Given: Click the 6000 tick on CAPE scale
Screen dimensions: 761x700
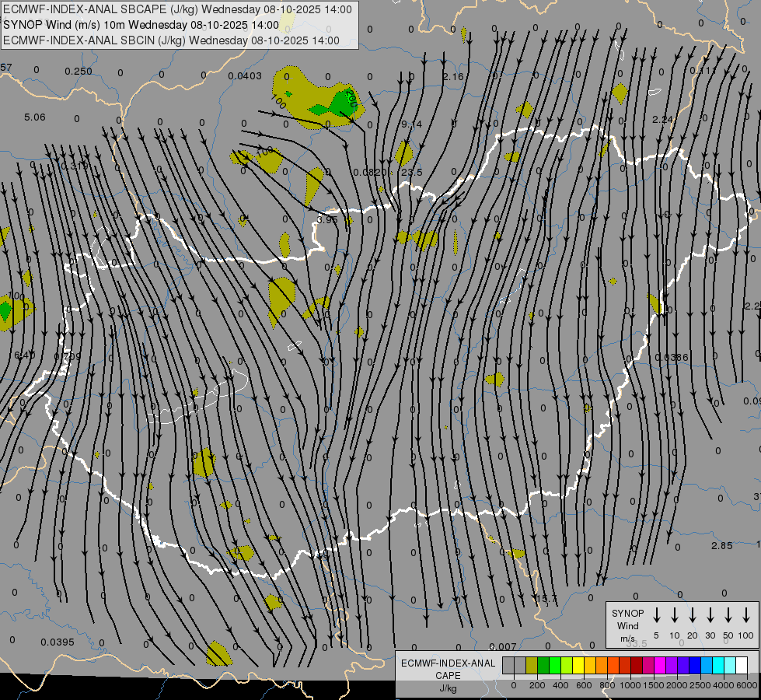Looking at the screenshot, I should coord(747,685).
